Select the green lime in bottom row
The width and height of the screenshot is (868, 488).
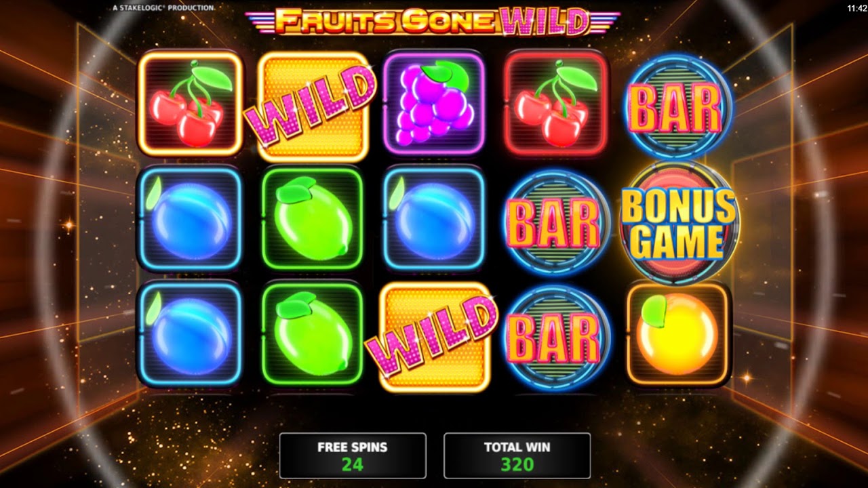[313, 335]
